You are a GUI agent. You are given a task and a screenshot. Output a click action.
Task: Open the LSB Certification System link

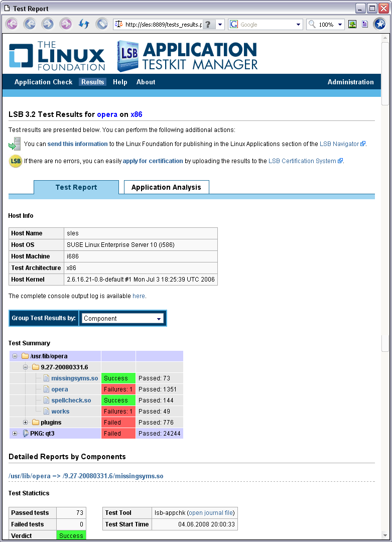coord(302,161)
